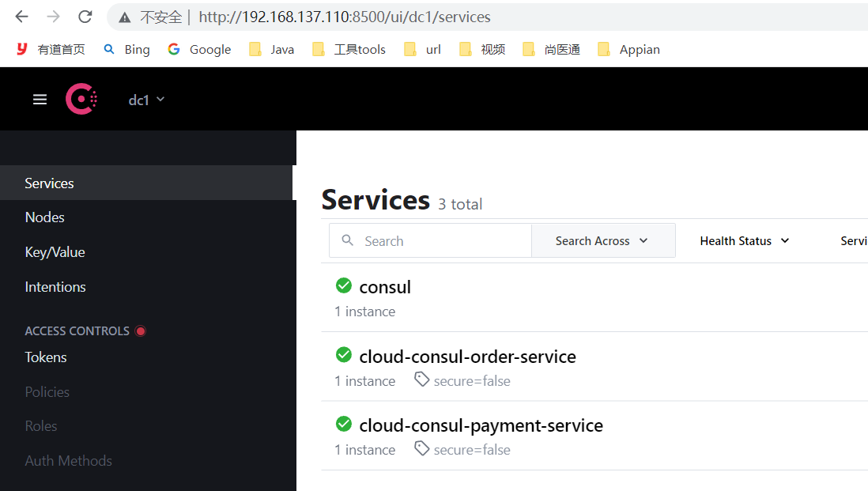Click cloud-consul-order-service green health icon
Image resolution: width=868 pixels, height=491 pixels.
click(x=344, y=355)
